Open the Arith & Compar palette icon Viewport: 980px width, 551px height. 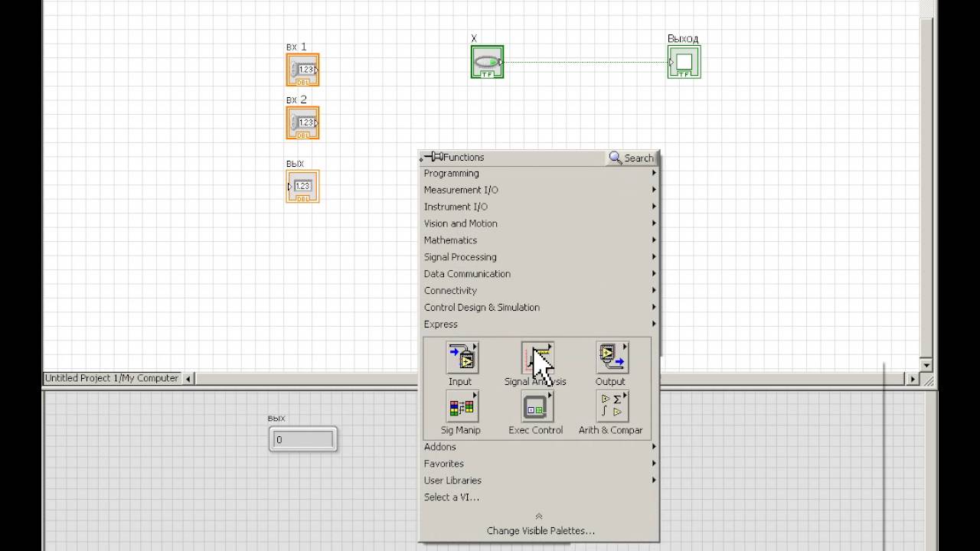612,406
